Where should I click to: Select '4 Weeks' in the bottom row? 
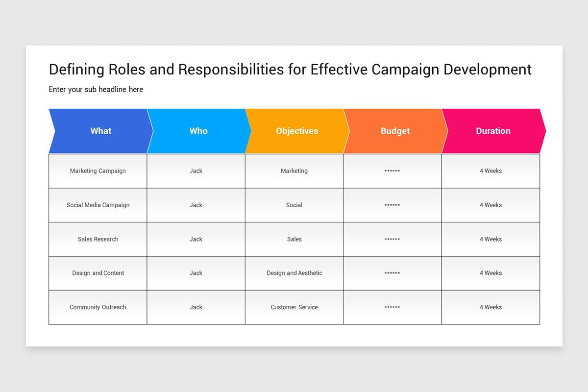(x=490, y=307)
